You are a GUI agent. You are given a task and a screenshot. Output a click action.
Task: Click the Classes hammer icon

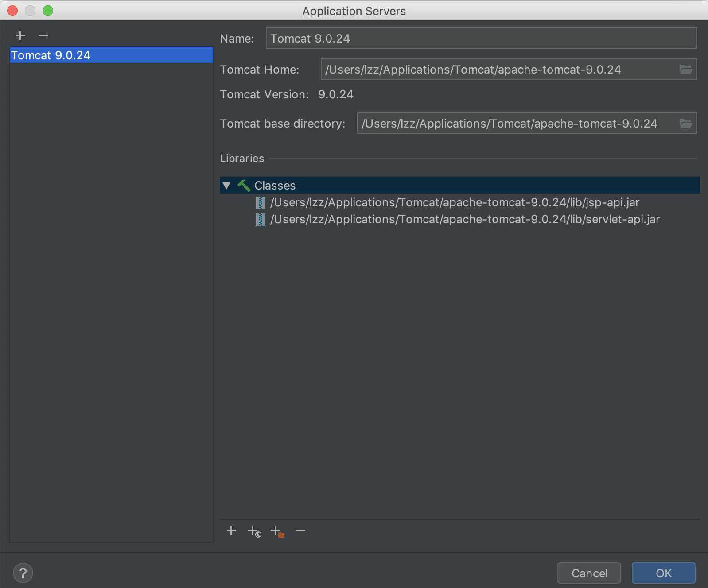tap(244, 186)
